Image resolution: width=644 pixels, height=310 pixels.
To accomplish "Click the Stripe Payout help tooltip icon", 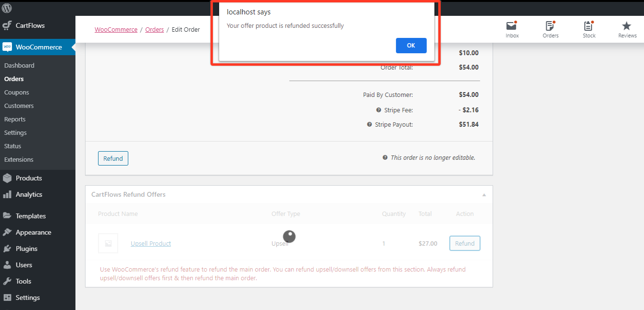I will (x=370, y=125).
